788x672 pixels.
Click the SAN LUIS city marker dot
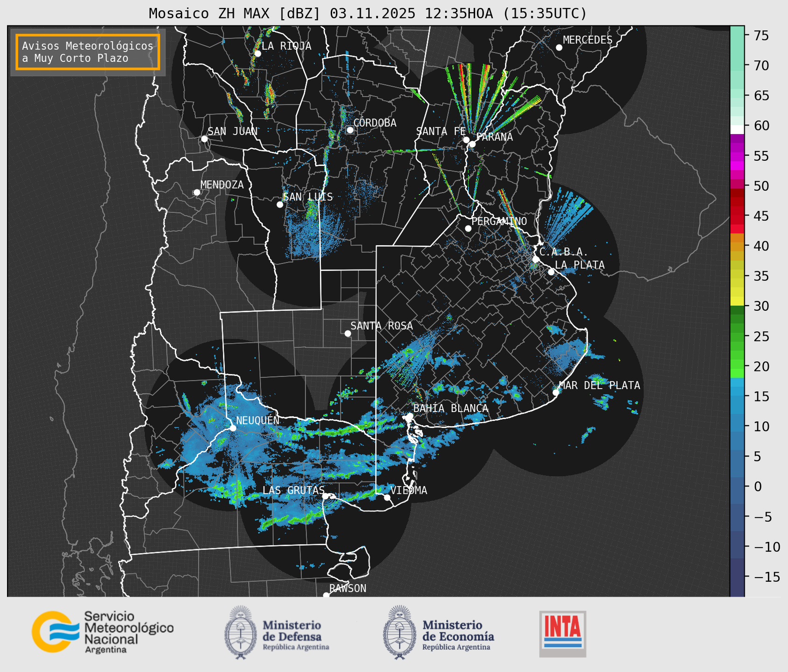tap(280, 204)
